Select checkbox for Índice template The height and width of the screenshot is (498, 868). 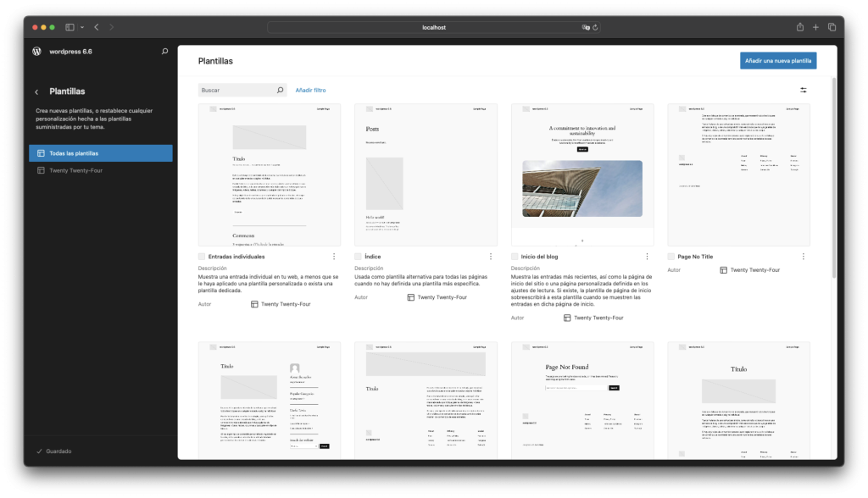(358, 257)
